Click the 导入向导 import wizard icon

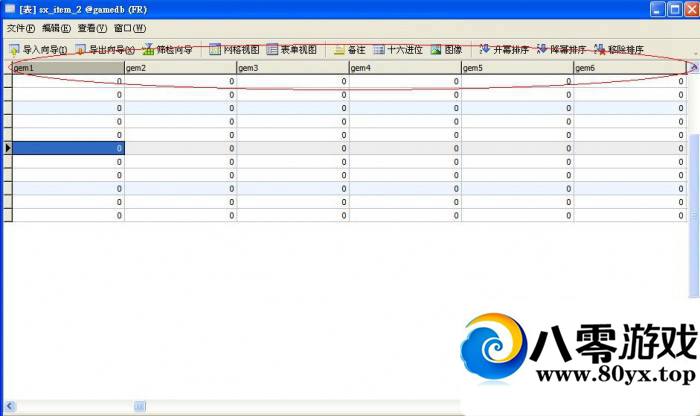pyautogui.click(x=14, y=49)
